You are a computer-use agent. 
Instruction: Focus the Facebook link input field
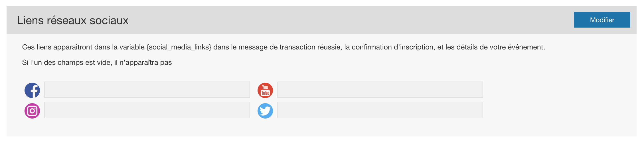click(x=147, y=90)
